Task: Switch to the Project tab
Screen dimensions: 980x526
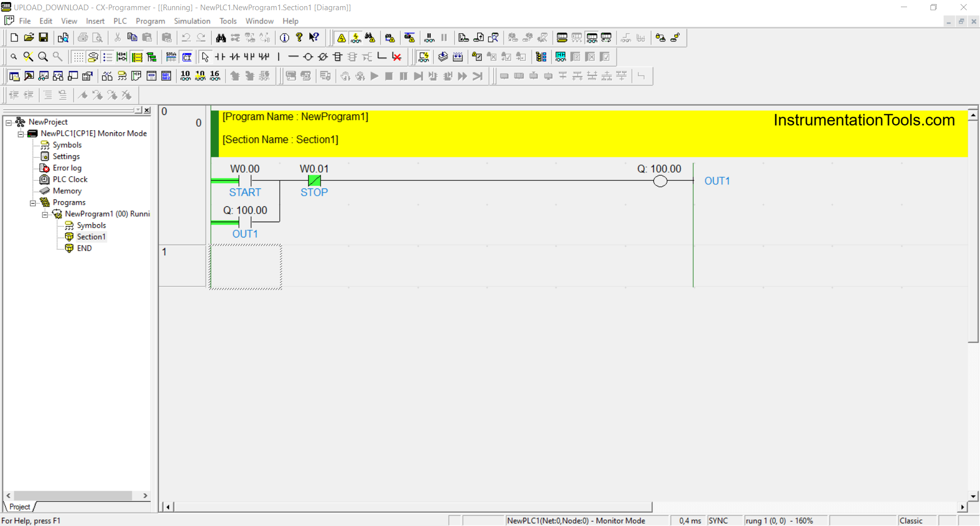Action: [19, 507]
